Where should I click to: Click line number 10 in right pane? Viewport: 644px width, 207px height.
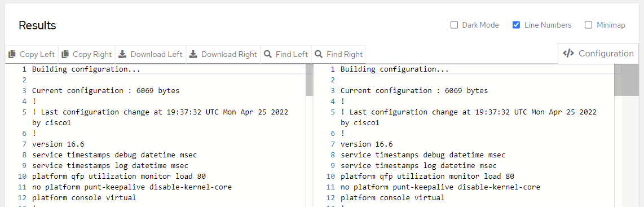click(332, 177)
